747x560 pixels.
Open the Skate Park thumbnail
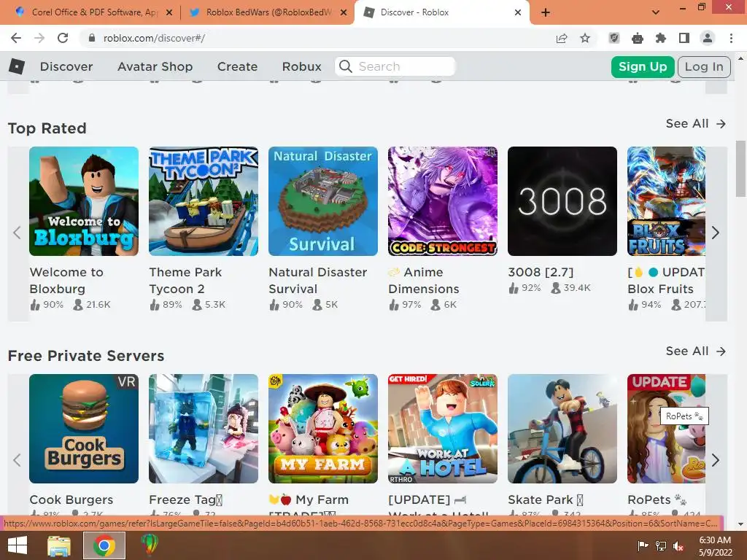point(562,429)
